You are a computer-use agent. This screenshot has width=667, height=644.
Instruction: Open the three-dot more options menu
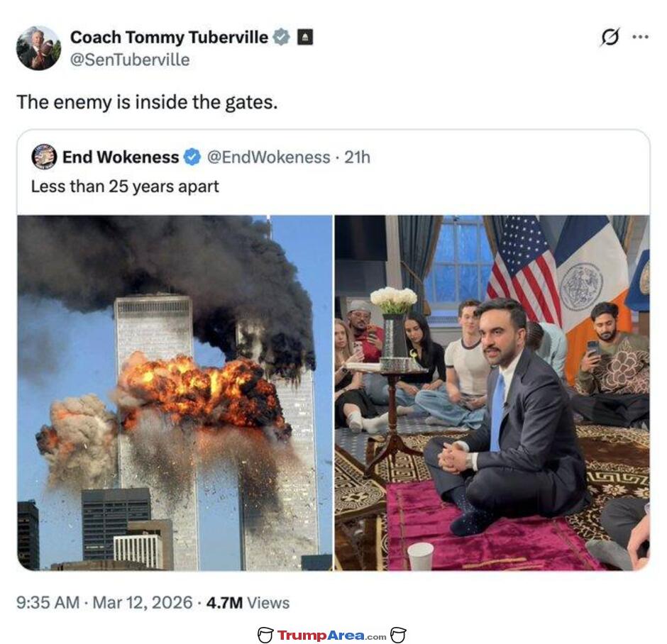[640, 37]
